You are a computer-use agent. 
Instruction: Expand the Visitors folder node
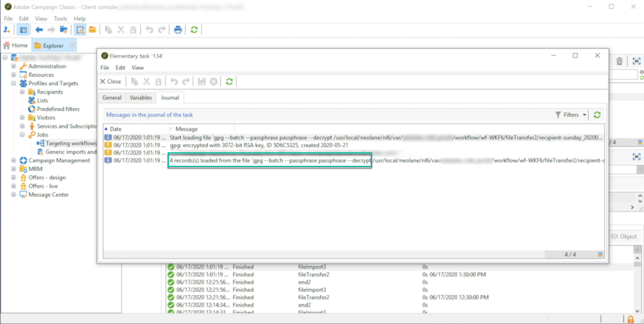pyautogui.click(x=22, y=117)
